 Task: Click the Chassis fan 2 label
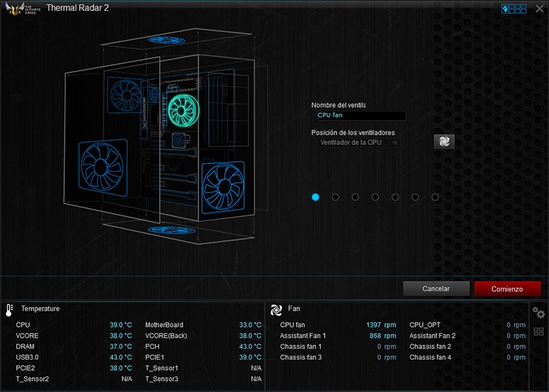(x=430, y=347)
